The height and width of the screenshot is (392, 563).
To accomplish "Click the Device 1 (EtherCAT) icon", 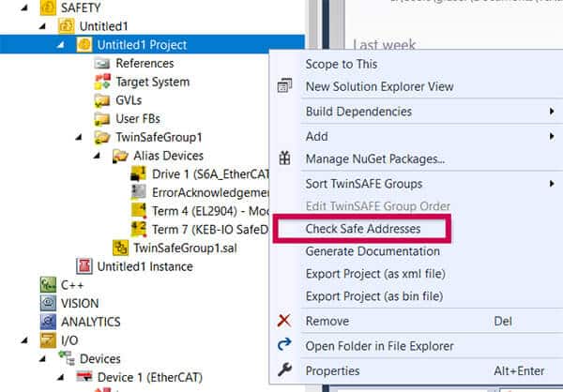I will 84,377.
